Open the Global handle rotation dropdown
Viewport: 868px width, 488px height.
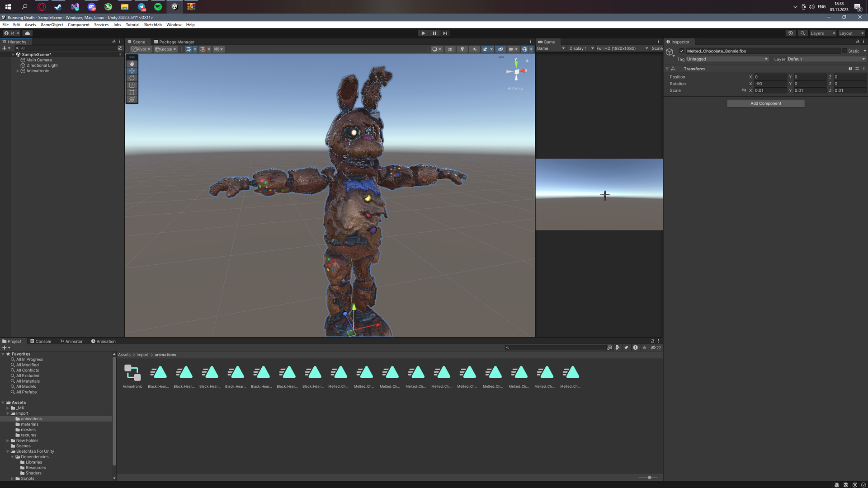pos(165,49)
